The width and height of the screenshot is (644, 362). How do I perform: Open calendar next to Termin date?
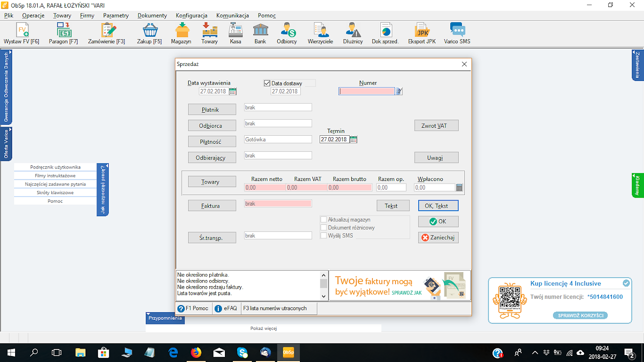pyautogui.click(x=353, y=139)
